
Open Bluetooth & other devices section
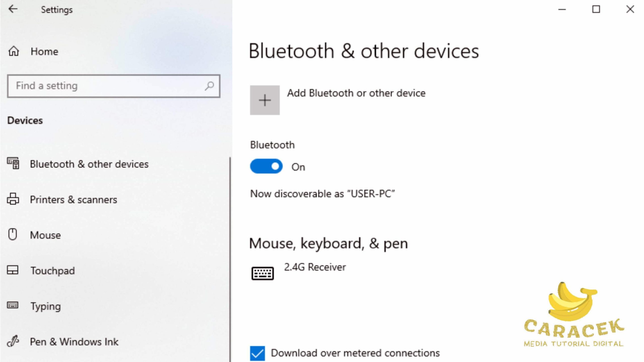pyautogui.click(x=89, y=164)
